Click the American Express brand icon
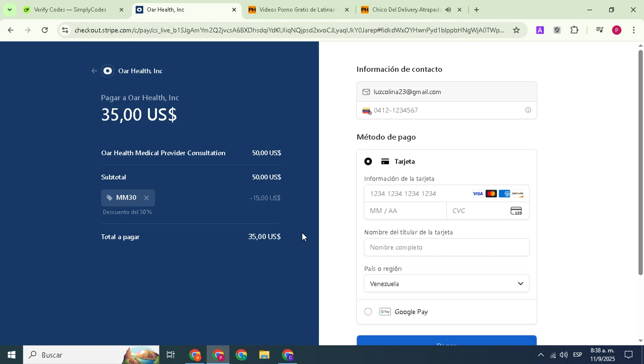The height and width of the screenshot is (364, 644). (504, 194)
